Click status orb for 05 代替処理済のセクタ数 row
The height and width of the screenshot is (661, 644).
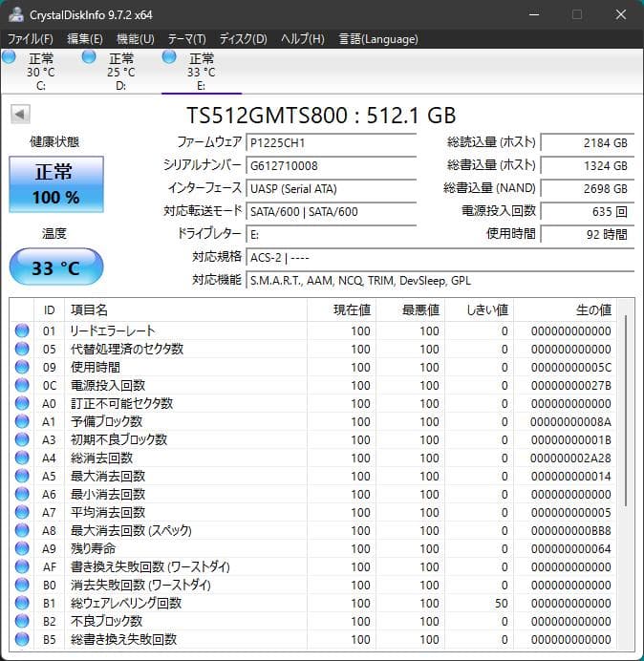pos(22,349)
